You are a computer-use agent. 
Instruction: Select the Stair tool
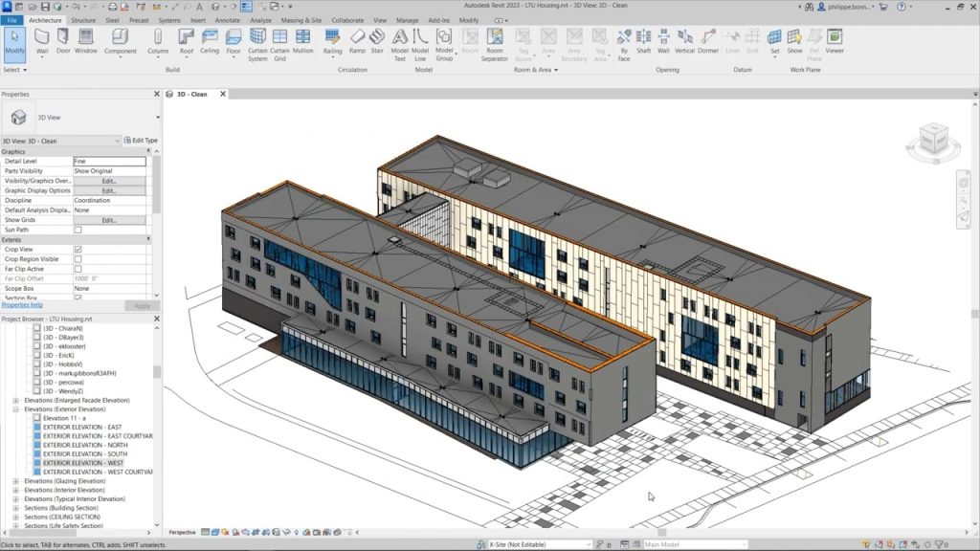coord(378,42)
